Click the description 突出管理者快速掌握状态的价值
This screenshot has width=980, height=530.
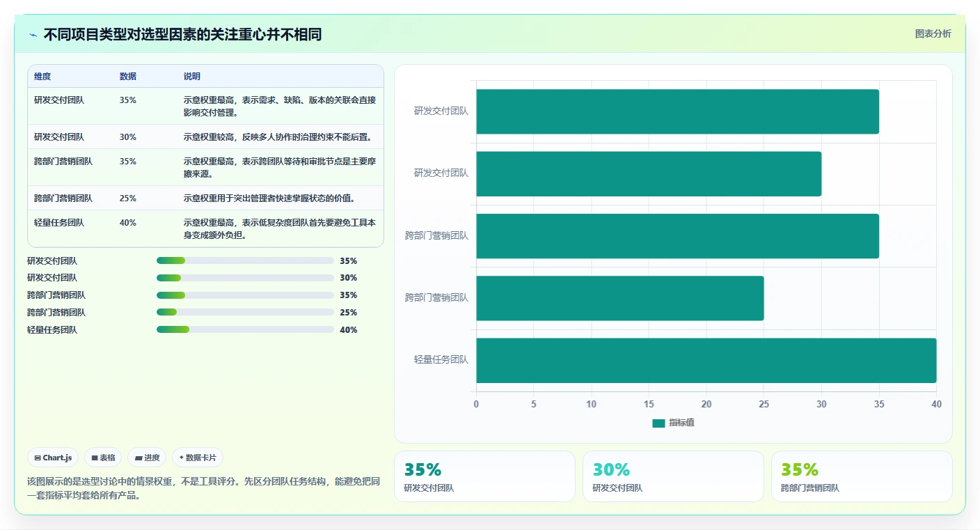click(269, 198)
